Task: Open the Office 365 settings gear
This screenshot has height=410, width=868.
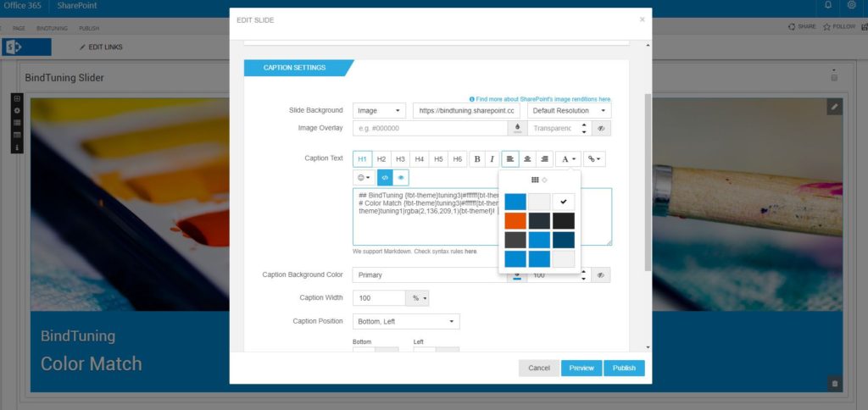Action: 851,6
